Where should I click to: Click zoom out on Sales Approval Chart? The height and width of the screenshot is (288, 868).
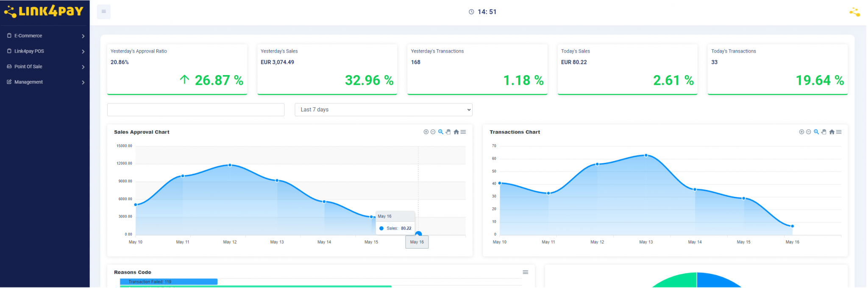[433, 132]
